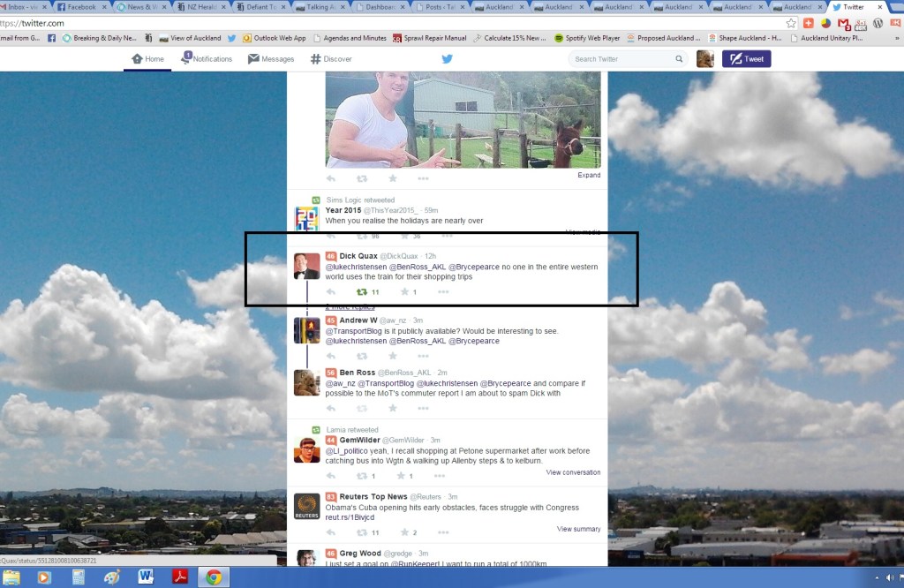Open the Notifications tab
Viewport: 904px width, 588px height.
pyautogui.click(x=207, y=59)
